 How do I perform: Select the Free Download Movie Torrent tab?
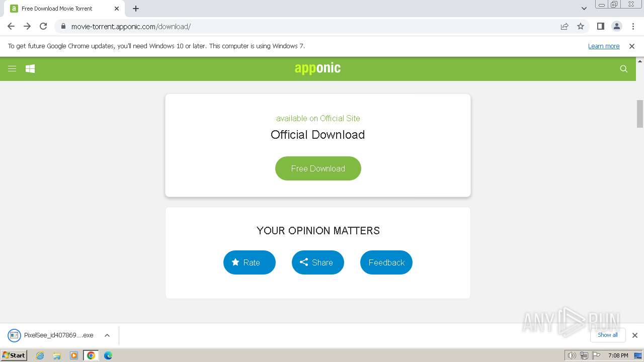coord(64,9)
